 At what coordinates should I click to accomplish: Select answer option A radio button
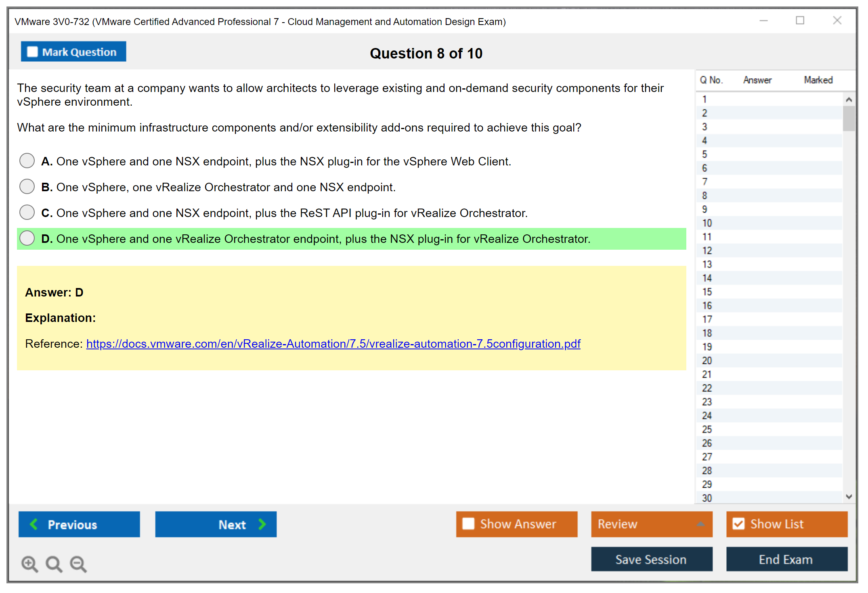coord(27,161)
